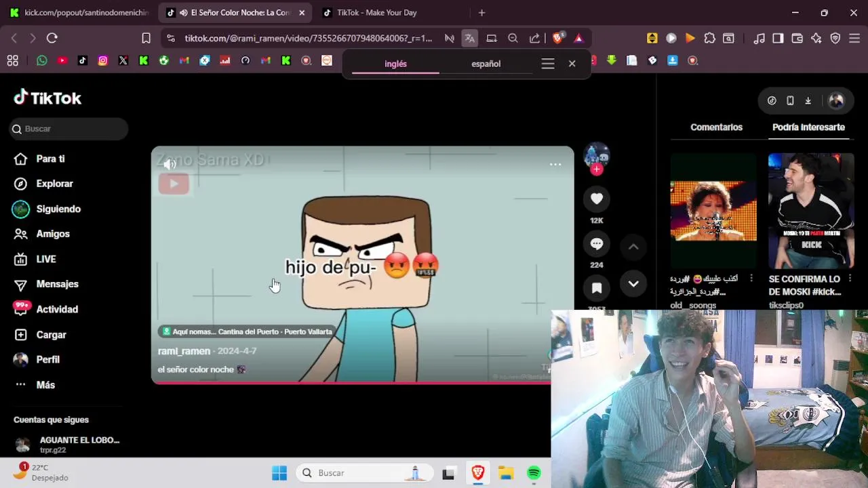
Task: Open the Brave Wallet icon
Action: [x=797, y=39]
